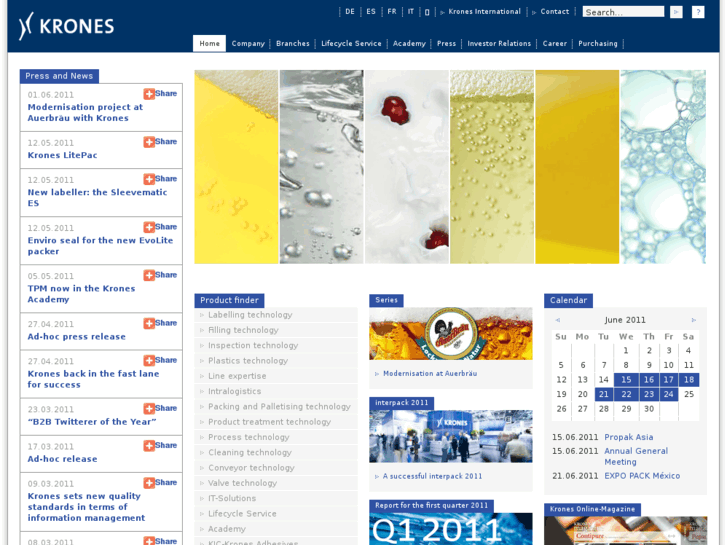Switch language to ES
Image resolution: width=727 pixels, height=545 pixels.
(371, 12)
